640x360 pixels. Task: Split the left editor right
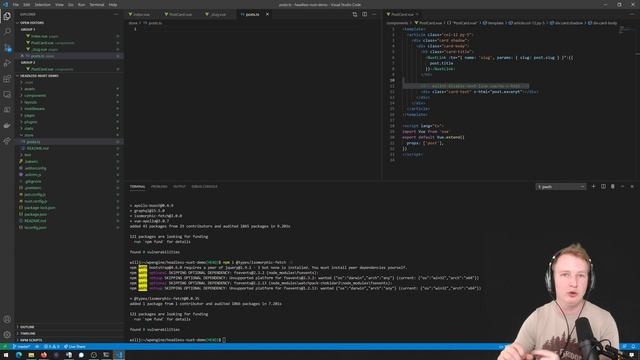click(x=364, y=14)
